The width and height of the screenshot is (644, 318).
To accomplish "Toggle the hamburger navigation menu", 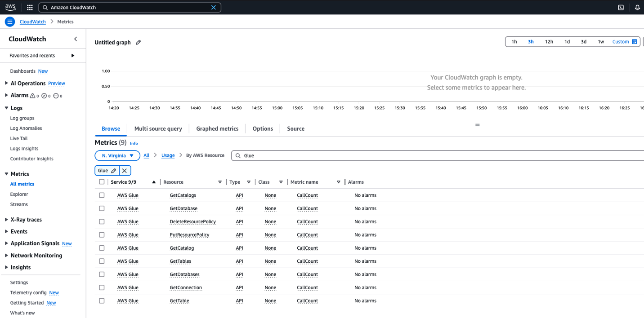I will coord(9,22).
